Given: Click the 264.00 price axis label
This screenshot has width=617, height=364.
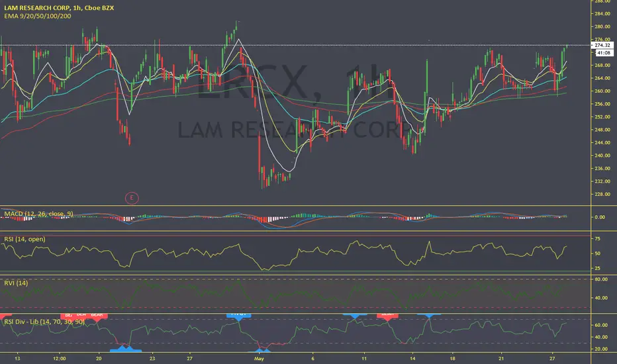Looking at the screenshot, I should pos(602,78).
